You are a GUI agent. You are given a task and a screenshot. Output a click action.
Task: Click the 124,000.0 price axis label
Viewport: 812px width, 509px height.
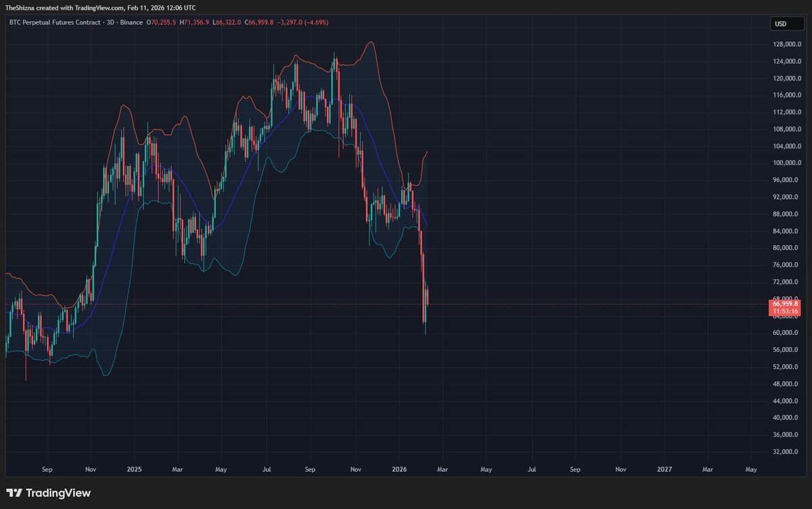click(x=787, y=62)
